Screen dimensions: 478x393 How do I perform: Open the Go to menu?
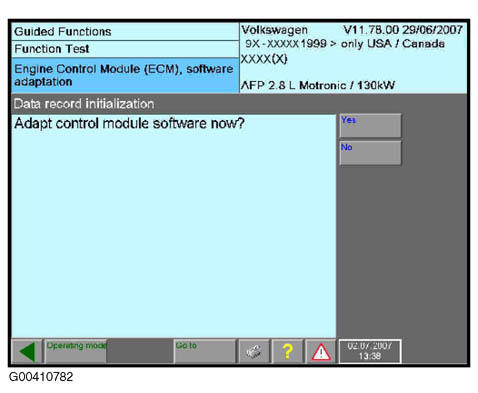click(x=205, y=351)
